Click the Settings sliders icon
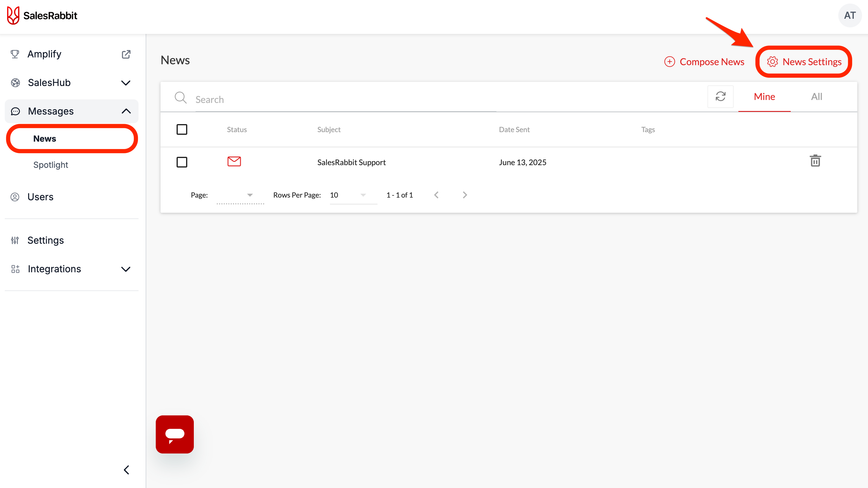Viewport: 868px width, 488px height. (15, 240)
